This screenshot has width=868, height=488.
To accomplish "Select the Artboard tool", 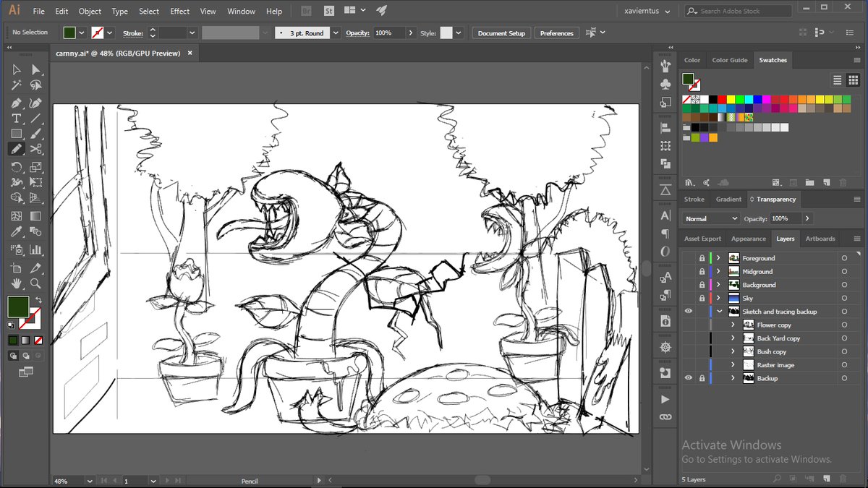I will 17,267.
